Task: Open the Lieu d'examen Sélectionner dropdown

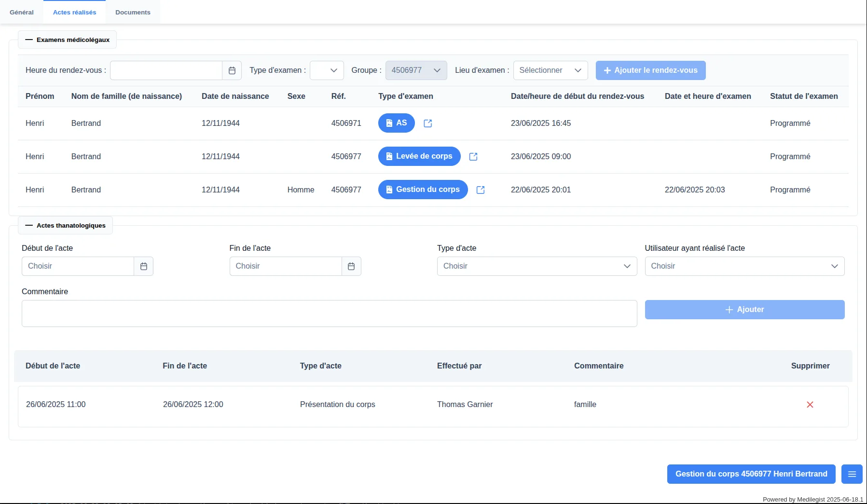Action: tap(550, 70)
